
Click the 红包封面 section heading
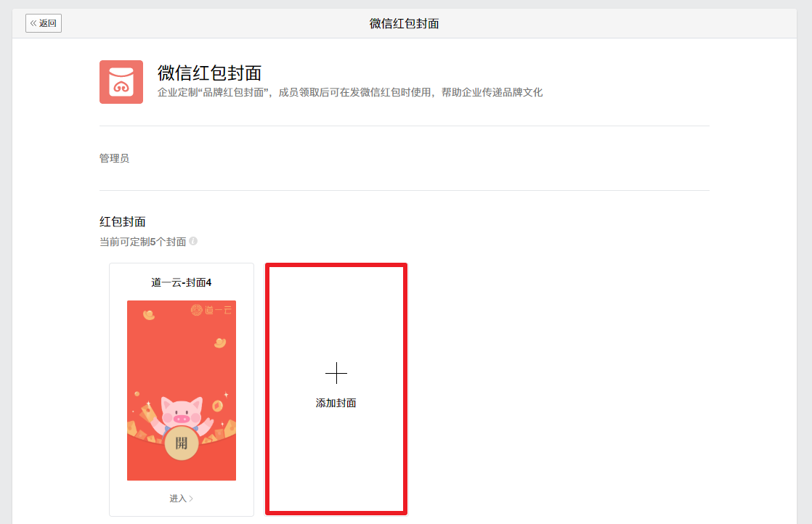tap(123, 222)
